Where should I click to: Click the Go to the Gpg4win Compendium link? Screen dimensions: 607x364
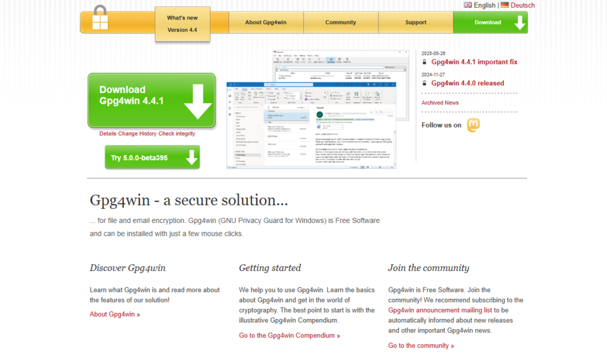click(x=289, y=336)
